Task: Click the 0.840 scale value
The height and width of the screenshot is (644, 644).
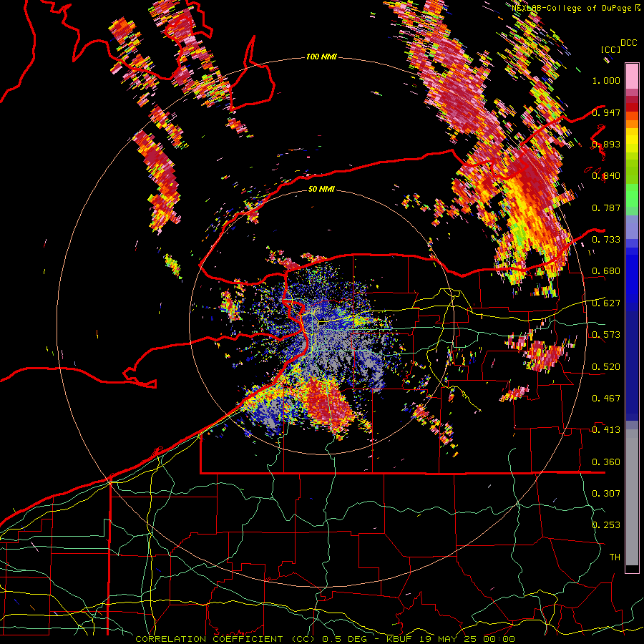Action: [606, 176]
